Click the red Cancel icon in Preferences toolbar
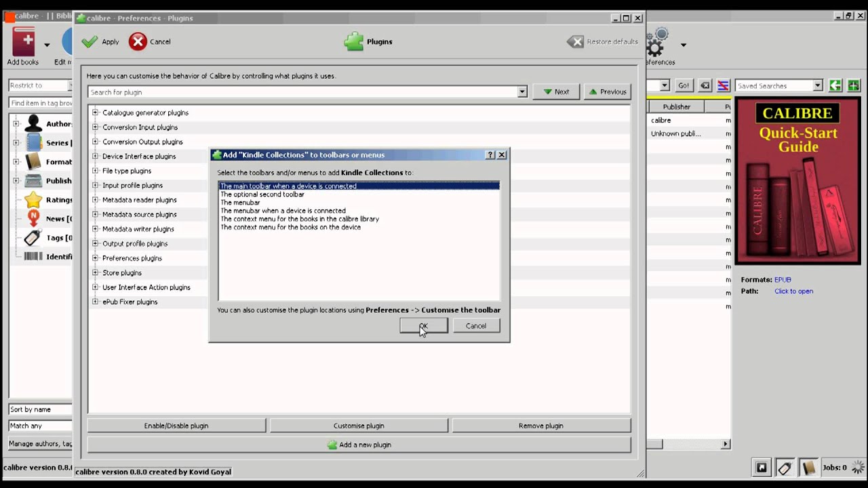The image size is (868, 488). point(138,42)
